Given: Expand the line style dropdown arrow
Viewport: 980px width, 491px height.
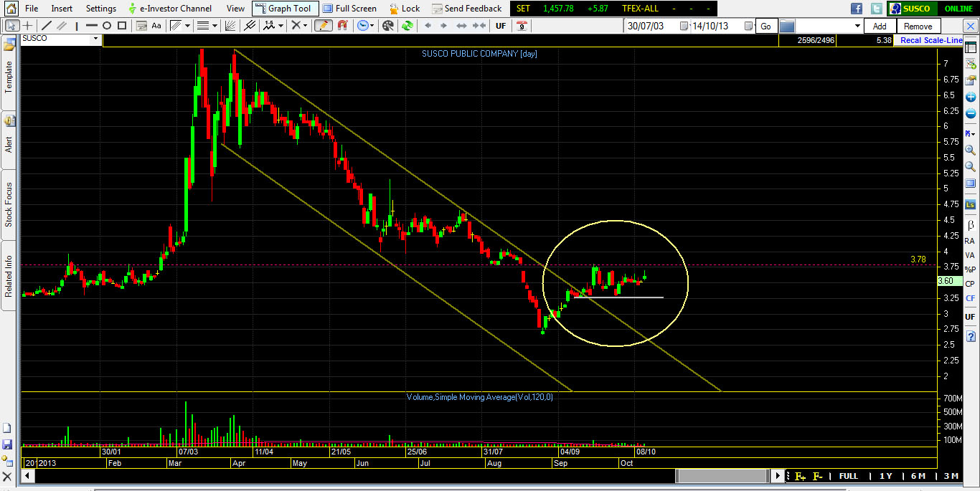Looking at the screenshot, I should [x=215, y=26].
